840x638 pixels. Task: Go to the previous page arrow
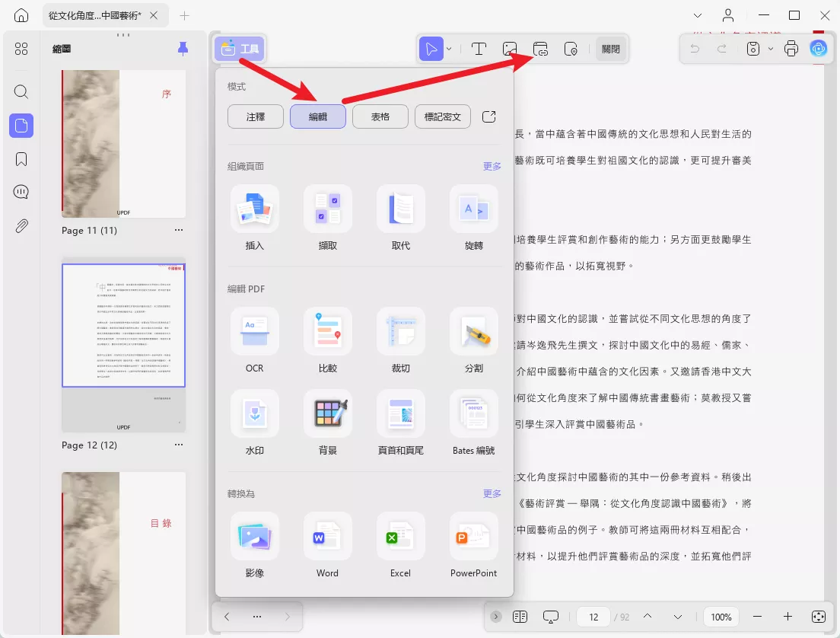point(647,617)
